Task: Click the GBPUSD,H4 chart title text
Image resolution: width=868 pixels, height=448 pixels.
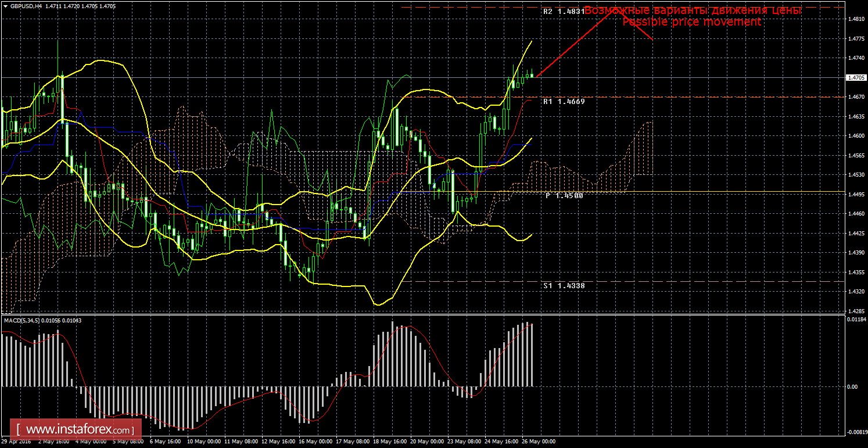Action: (26, 6)
